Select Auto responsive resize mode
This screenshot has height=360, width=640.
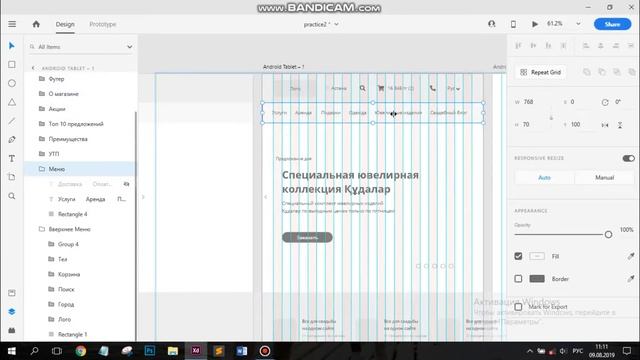[544, 178]
